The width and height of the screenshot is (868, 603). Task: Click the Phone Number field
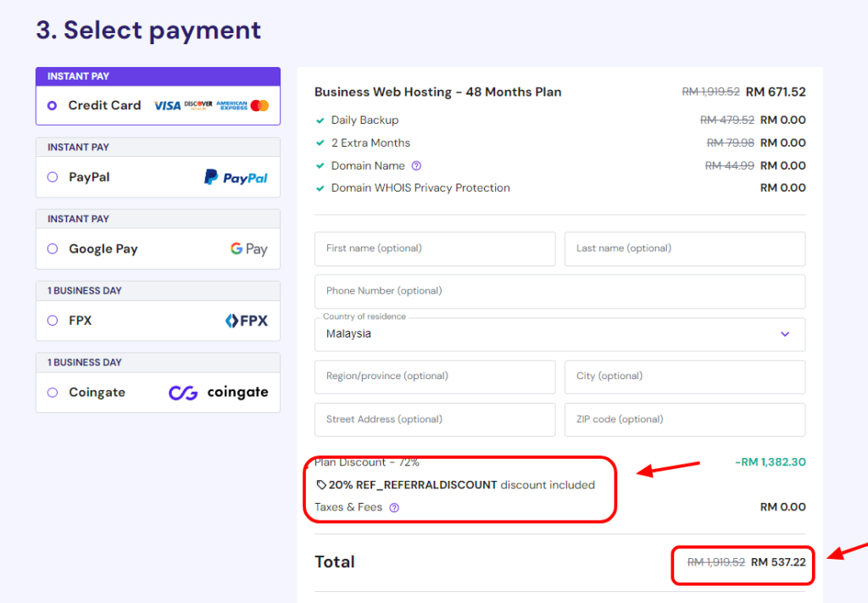(x=559, y=291)
